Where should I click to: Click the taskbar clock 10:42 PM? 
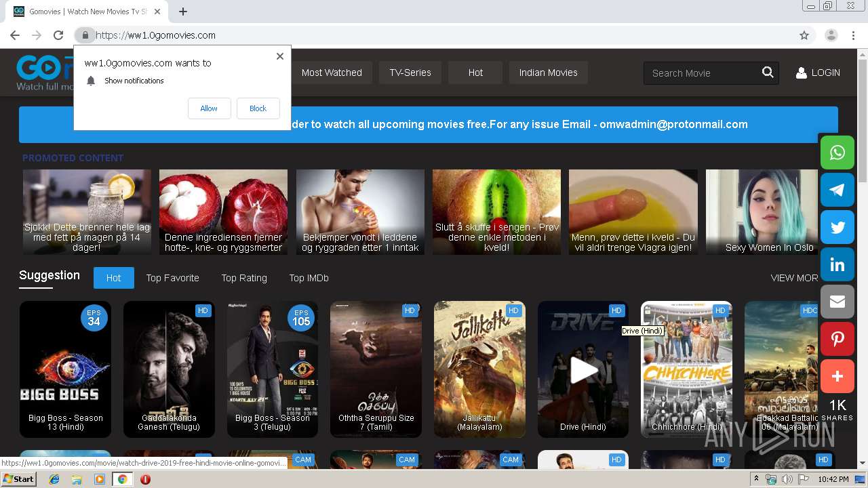point(833,479)
